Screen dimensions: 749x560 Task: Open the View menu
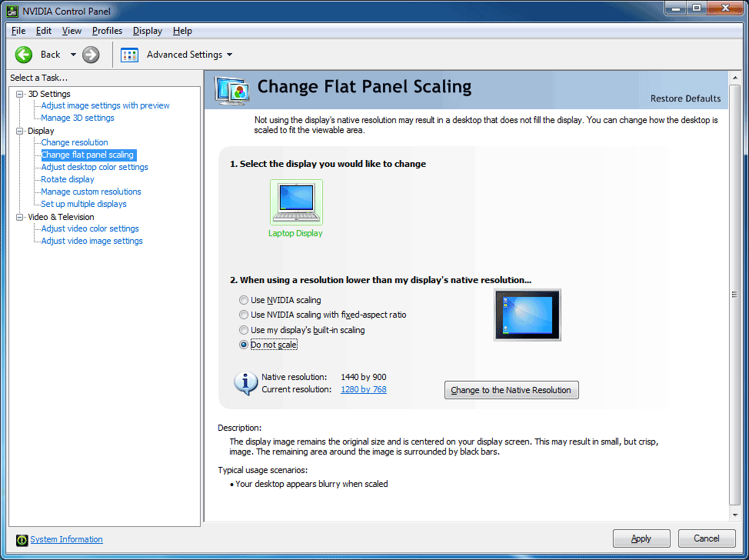tap(72, 31)
